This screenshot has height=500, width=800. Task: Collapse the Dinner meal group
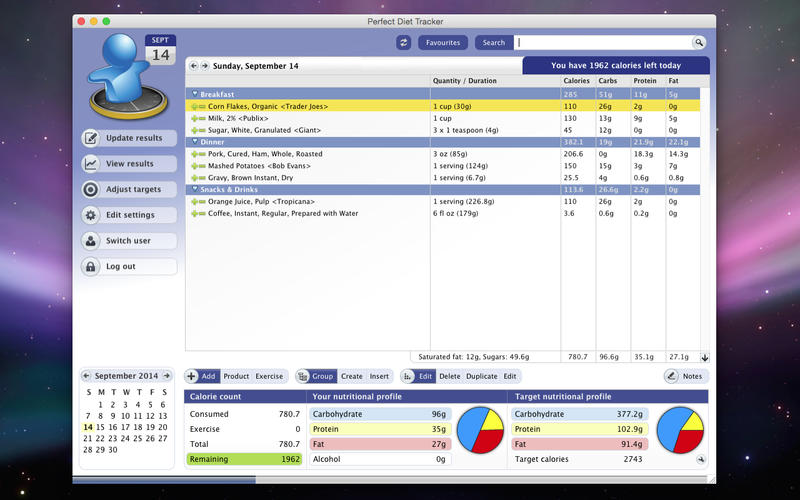click(x=195, y=142)
